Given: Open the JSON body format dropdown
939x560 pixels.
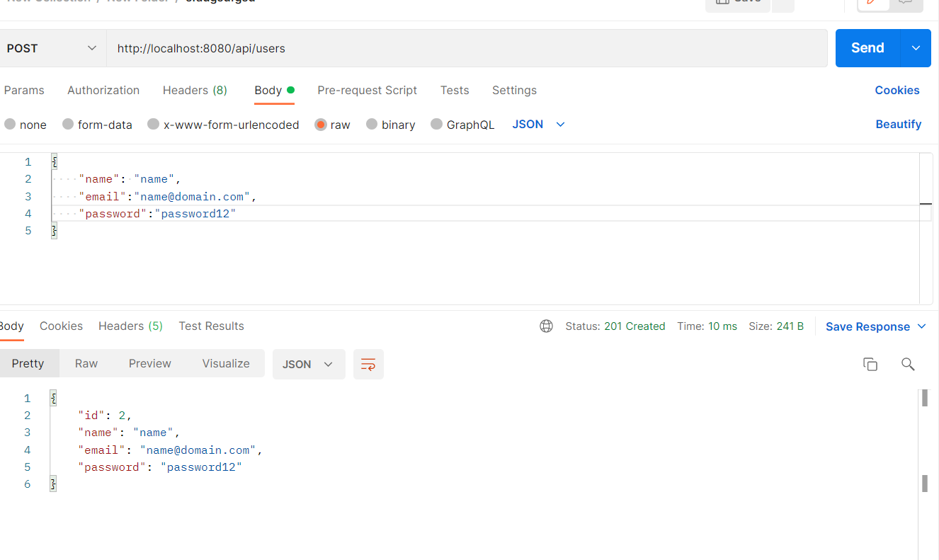Looking at the screenshot, I should click(x=537, y=124).
